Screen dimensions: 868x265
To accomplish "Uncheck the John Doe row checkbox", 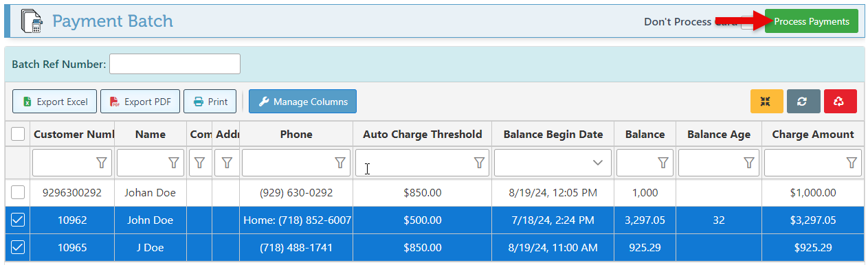I will 19,220.
